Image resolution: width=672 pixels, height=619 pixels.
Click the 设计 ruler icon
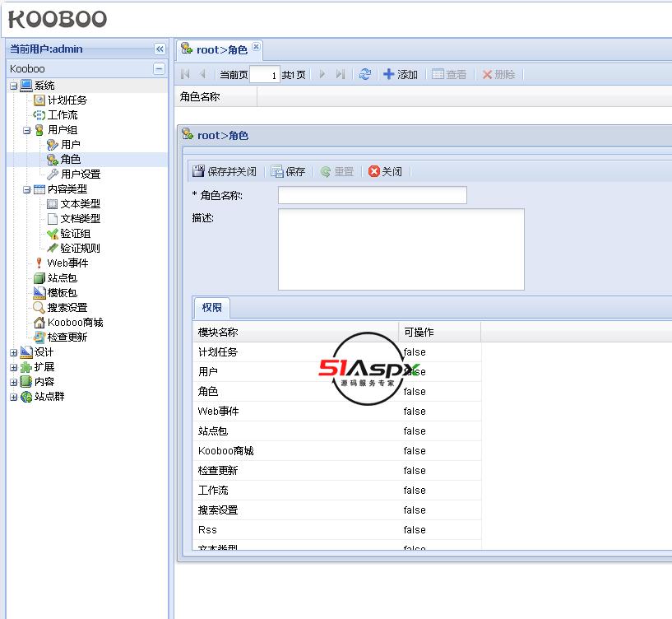[x=26, y=352]
